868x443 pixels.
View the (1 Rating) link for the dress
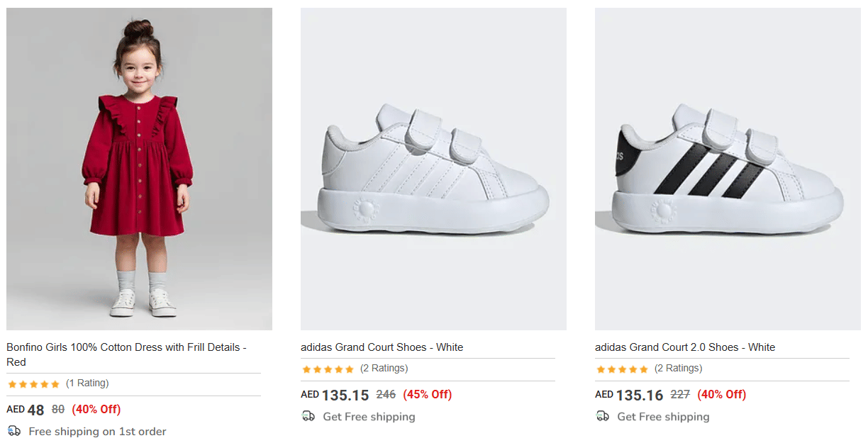(87, 383)
